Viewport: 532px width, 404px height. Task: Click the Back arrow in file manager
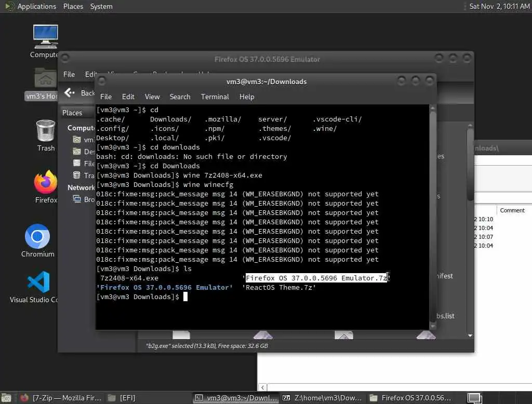[70, 92]
